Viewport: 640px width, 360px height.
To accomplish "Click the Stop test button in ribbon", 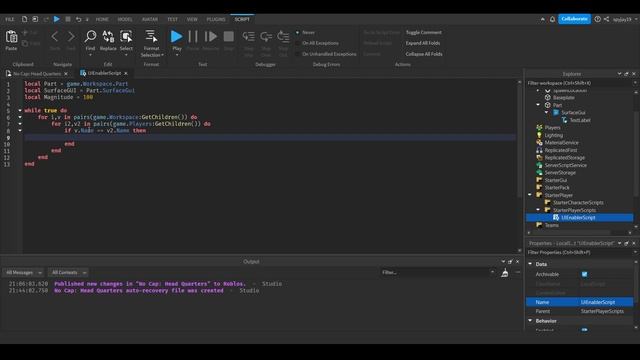I will point(229,36).
